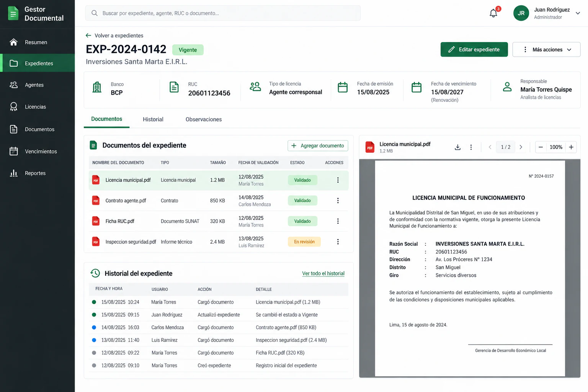Go back via Volver a expedientes
Image resolution: width=588 pixels, height=392 pixels.
pos(114,36)
